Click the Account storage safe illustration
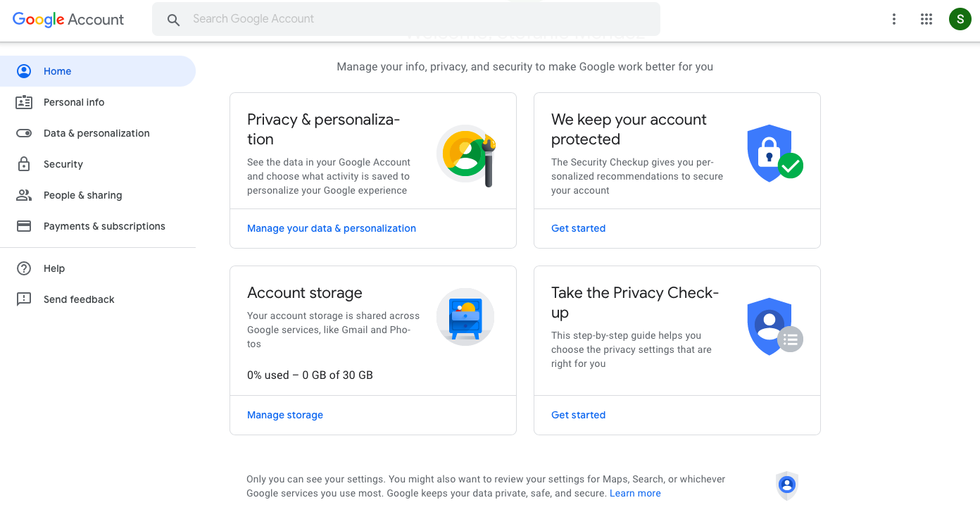980x524 pixels. click(x=465, y=317)
